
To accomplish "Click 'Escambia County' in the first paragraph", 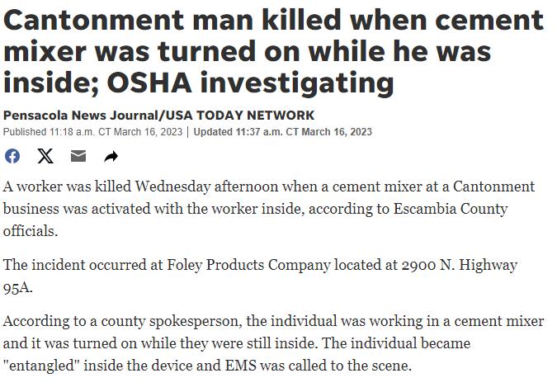I will (x=451, y=209).
